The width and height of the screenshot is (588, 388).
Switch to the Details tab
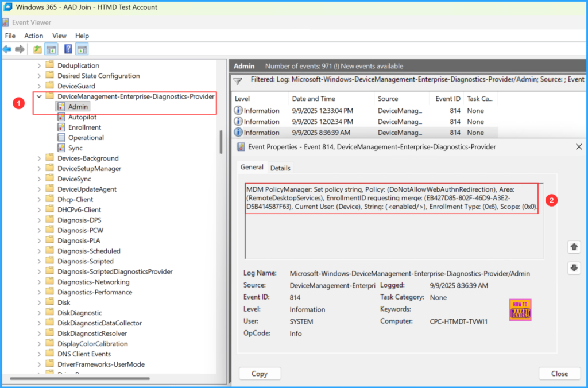click(x=280, y=168)
